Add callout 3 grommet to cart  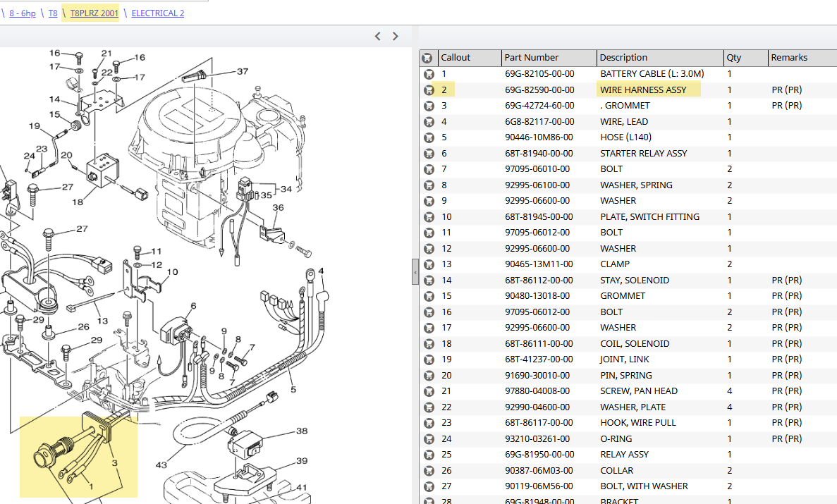(429, 106)
